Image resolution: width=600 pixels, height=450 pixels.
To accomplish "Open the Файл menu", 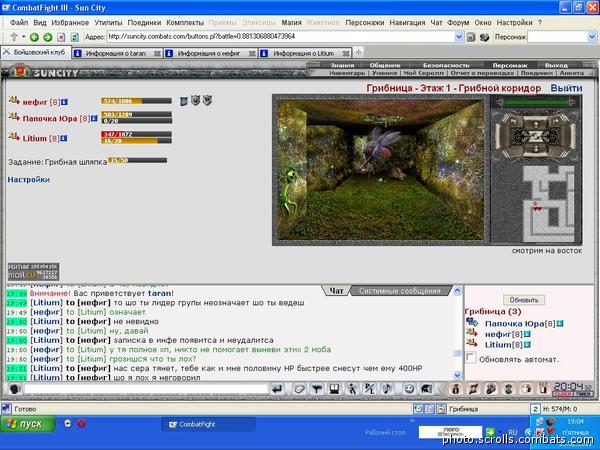I will pyautogui.click(x=19, y=23).
